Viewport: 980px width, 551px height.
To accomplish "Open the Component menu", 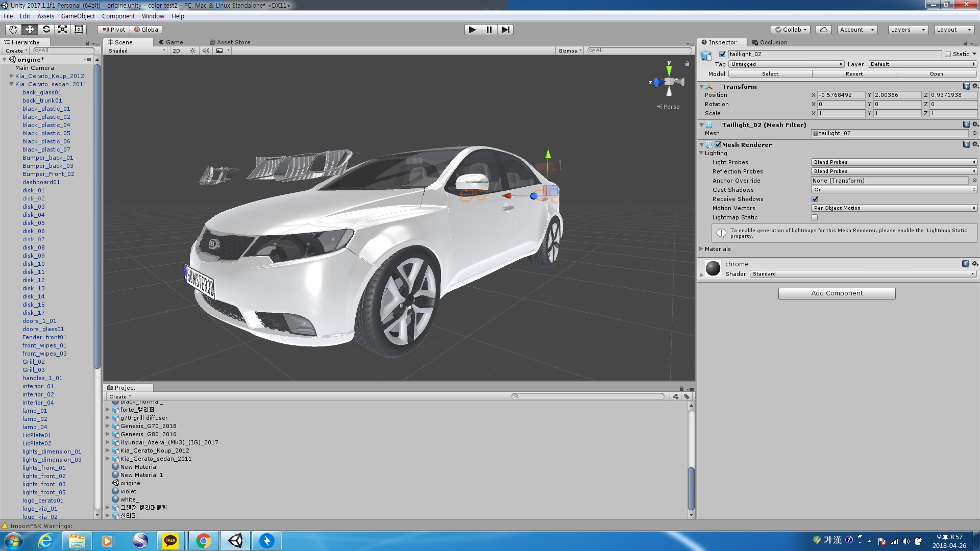I will 118,16.
